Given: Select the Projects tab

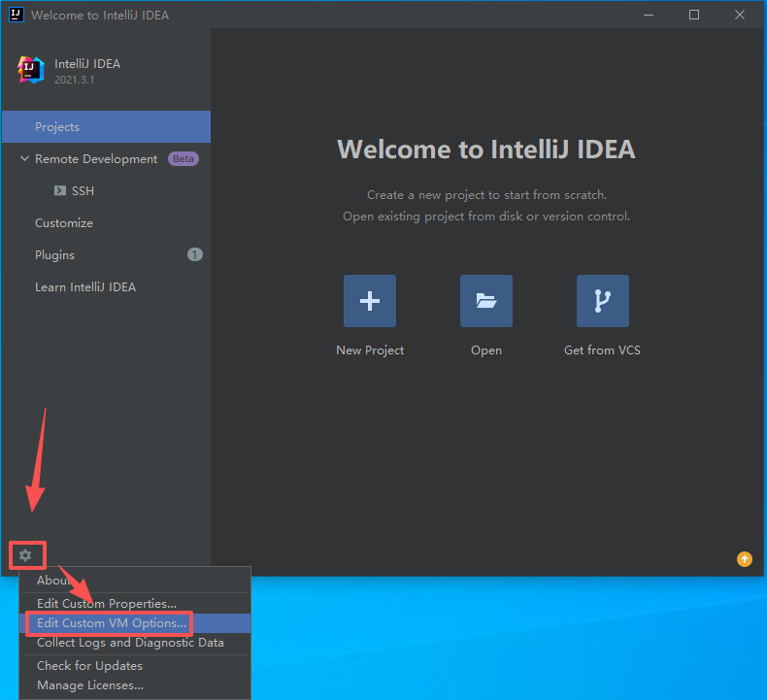Looking at the screenshot, I should point(106,126).
